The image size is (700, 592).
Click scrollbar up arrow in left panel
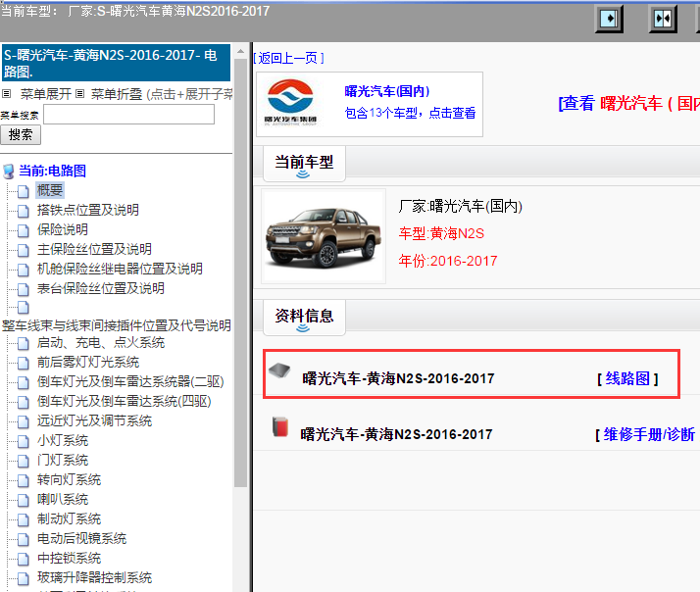tap(240, 51)
